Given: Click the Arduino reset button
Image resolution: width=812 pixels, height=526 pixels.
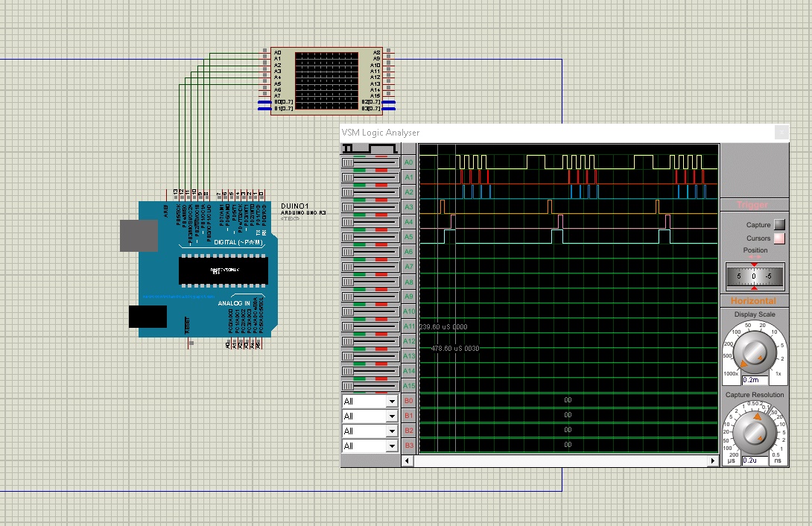Looking at the screenshot, I should tap(191, 343).
